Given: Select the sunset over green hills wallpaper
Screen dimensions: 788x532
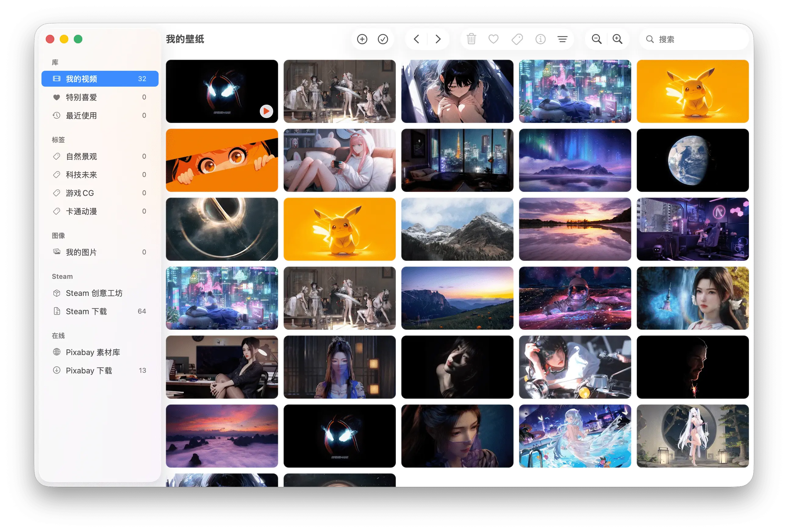Looking at the screenshot, I should [457, 298].
